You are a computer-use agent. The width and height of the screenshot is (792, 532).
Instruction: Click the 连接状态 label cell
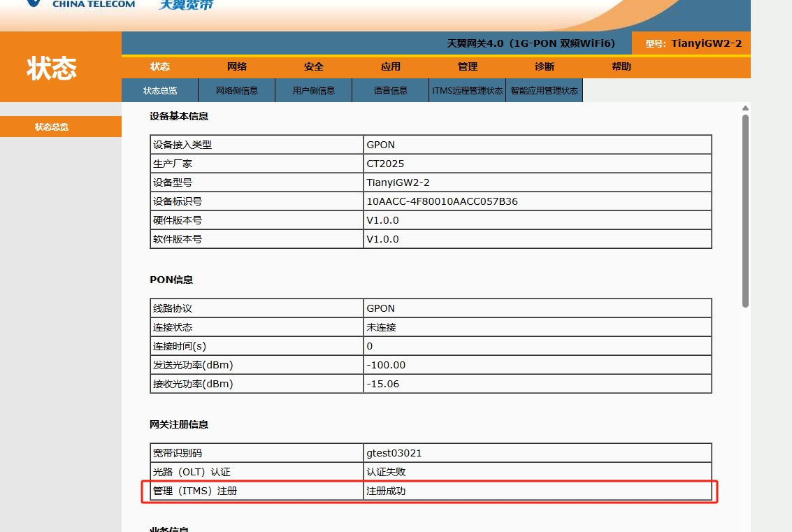257,327
